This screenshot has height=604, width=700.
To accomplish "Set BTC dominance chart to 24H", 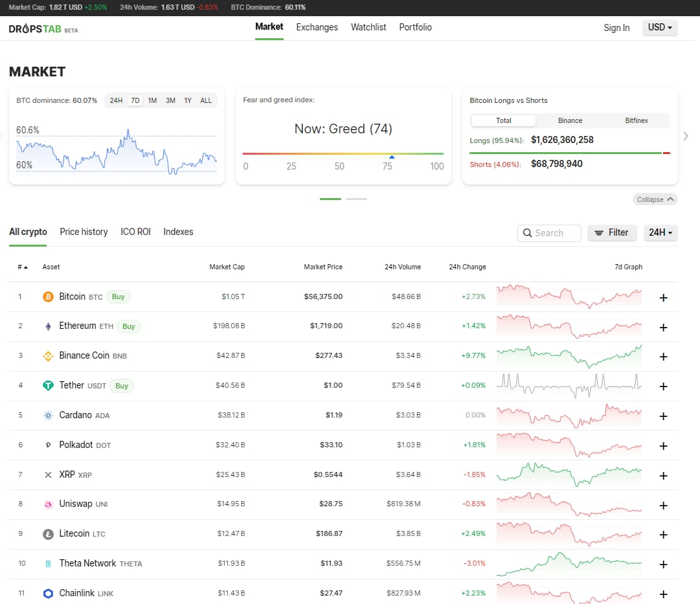I will [x=116, y=100].
